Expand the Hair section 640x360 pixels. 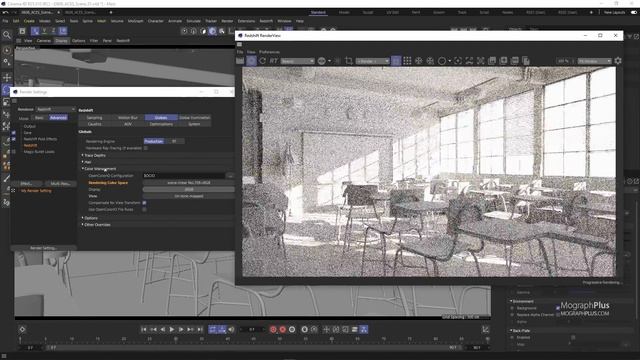point(87,162)
